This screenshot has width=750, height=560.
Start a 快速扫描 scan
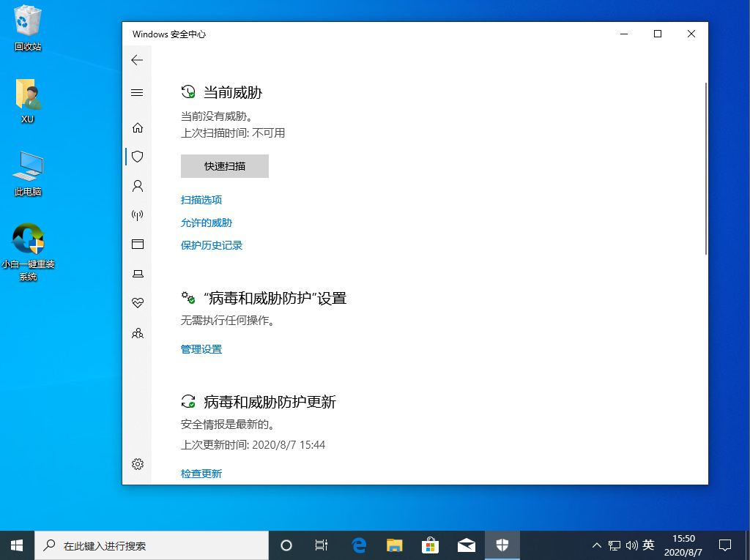[224, 166]
